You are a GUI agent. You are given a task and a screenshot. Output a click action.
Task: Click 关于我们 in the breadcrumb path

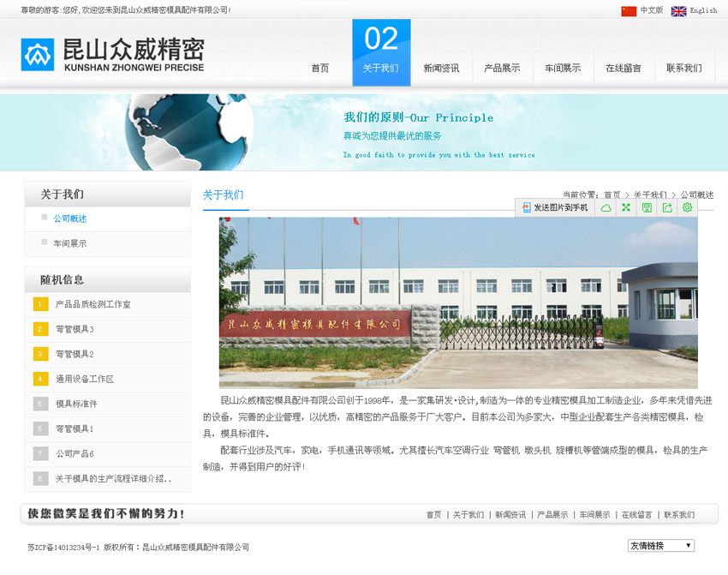click(649, 195)
